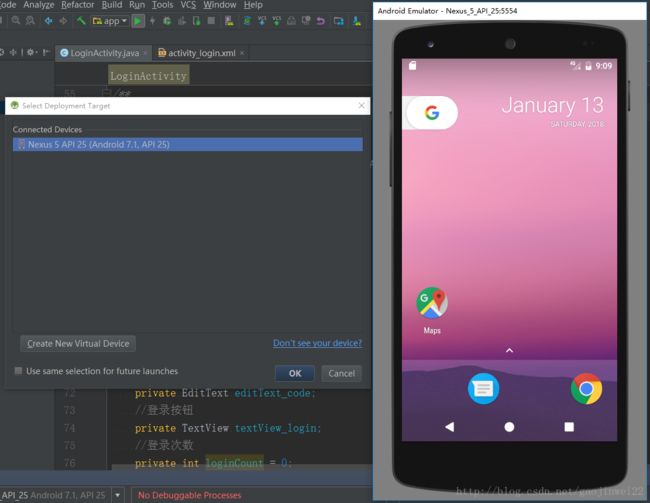Click the Debug app bug icon
The image size is (650, 503).
tap(167, 21)
